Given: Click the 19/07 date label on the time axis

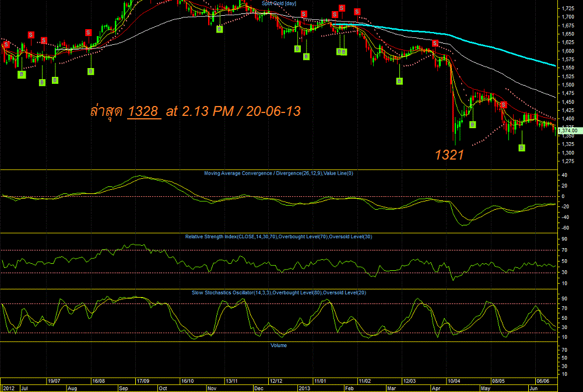Looking at the screenshot, I should (54, 381).
